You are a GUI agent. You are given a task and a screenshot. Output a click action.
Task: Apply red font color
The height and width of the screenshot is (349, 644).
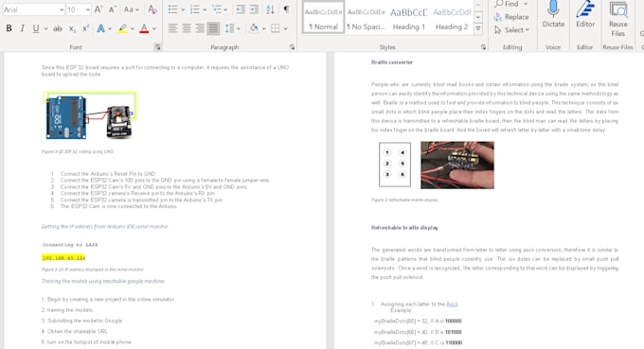pyautogui.click(x=144, y=28)
